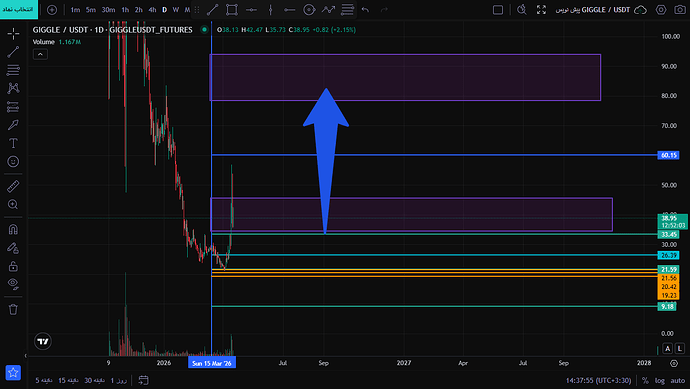Select the trend line tool in left sidebar

point(13,52)
